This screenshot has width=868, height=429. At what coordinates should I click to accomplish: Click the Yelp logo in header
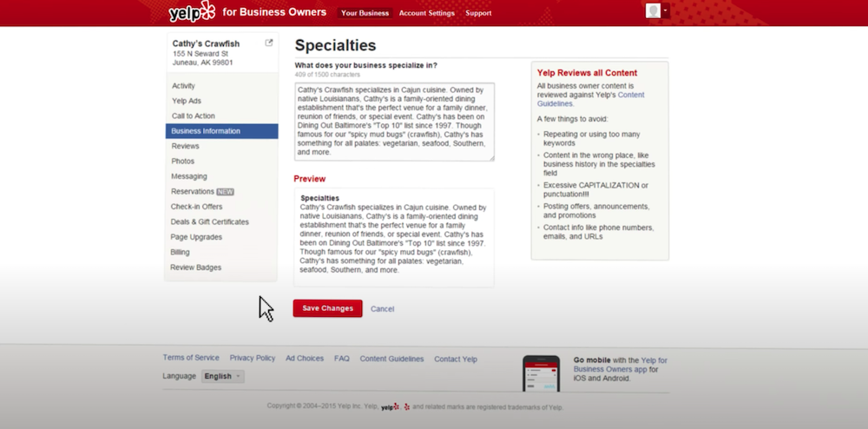pyautogui.click(x=192, y=11)
